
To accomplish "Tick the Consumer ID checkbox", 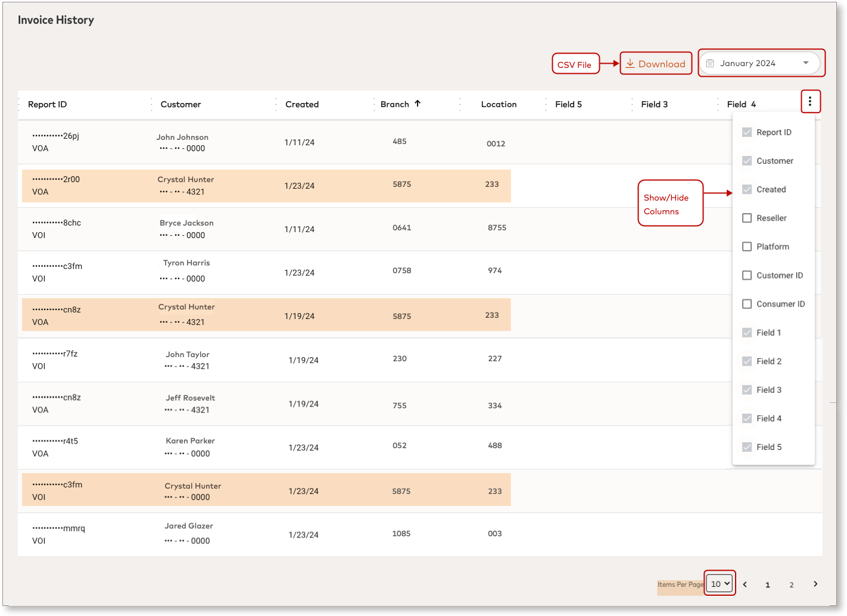I will (747, 304).
